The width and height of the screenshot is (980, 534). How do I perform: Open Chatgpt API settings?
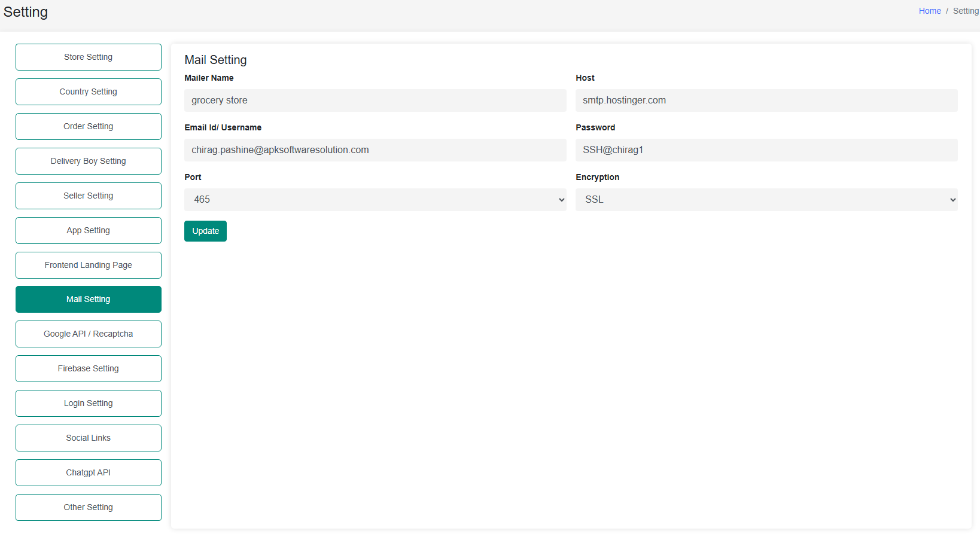pyautogui.click(x=89, y=472)
